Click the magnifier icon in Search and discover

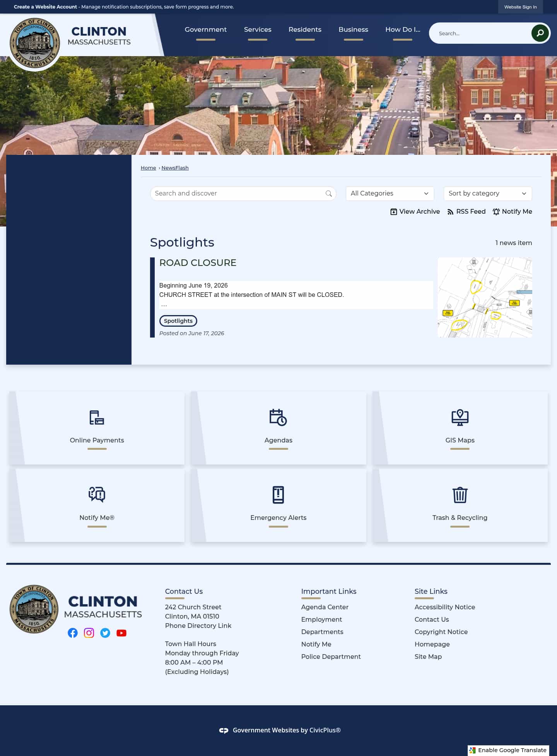tap(329, 194)
